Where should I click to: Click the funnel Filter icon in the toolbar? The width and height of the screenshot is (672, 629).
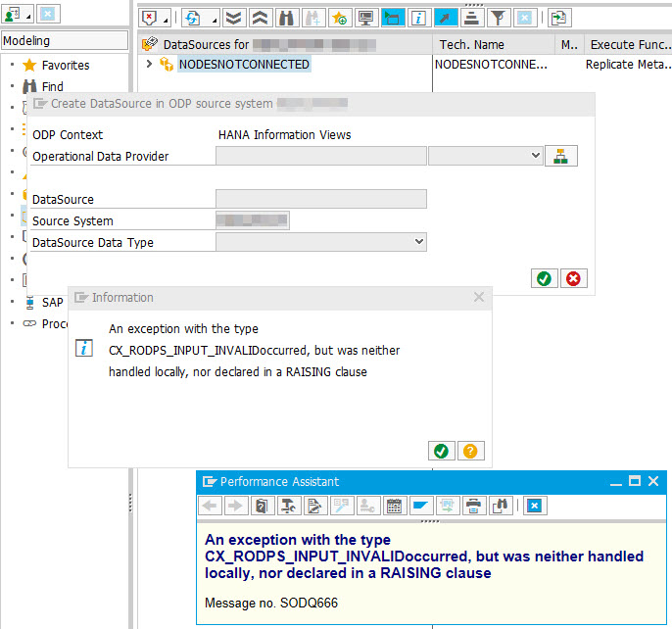click(x=498, y=18)
